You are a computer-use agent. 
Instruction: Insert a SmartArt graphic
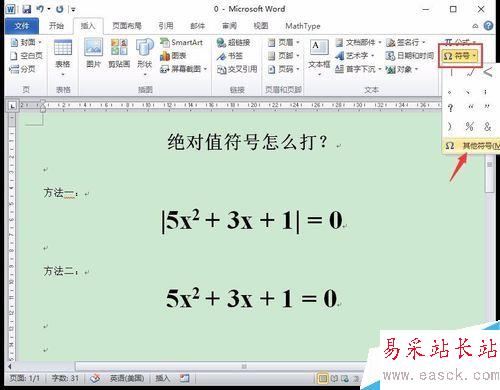click(182, 42)
